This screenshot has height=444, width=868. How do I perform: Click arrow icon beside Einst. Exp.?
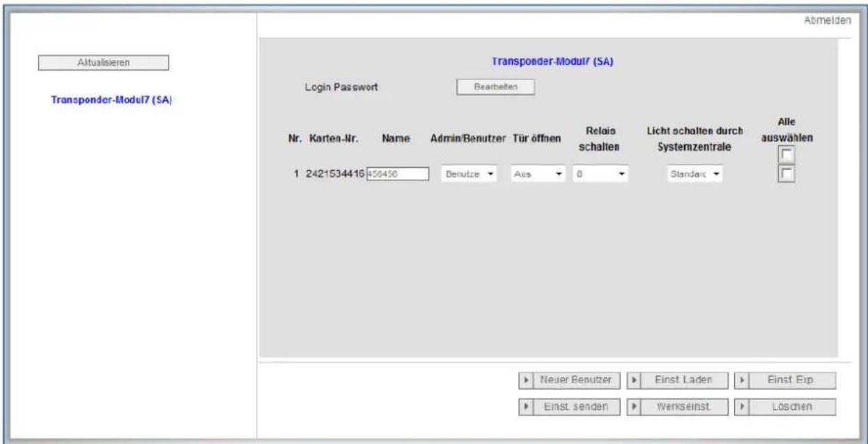[x=742, y=380]
